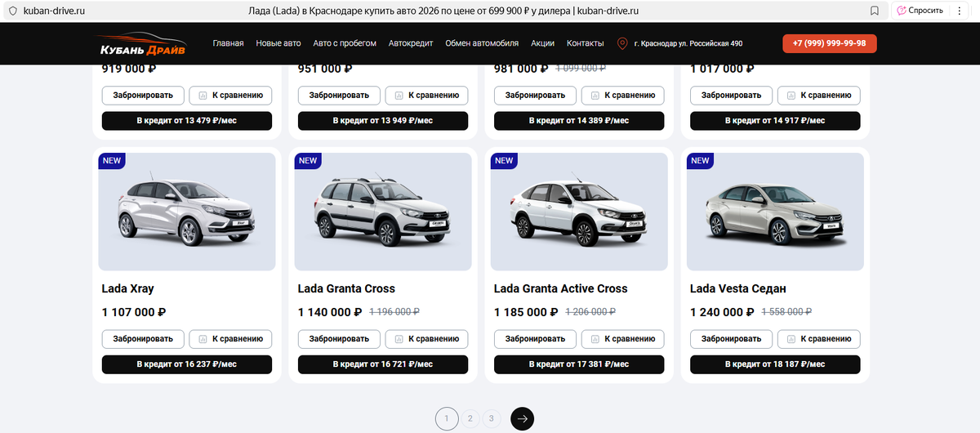This screenshot has width=980, height=433.
Task: Open Lada Granta Active Cross title
Action: click(x=561, y=288)
